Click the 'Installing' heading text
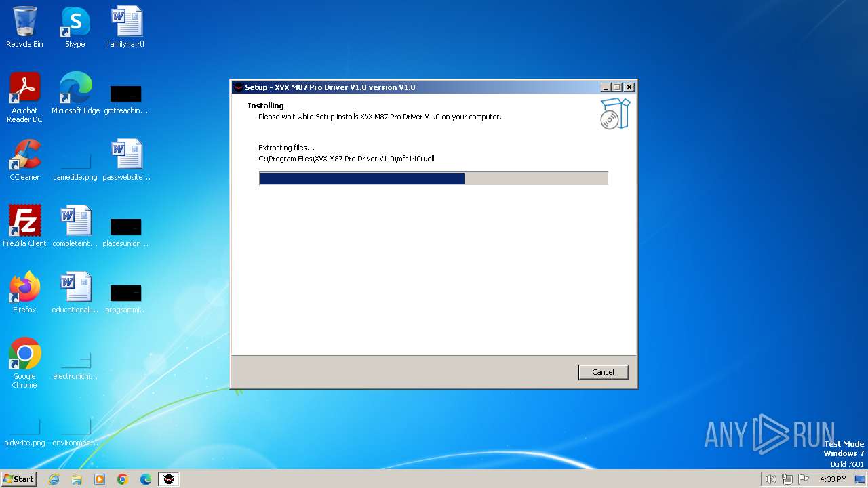868x488 pixels. [266, 106]
